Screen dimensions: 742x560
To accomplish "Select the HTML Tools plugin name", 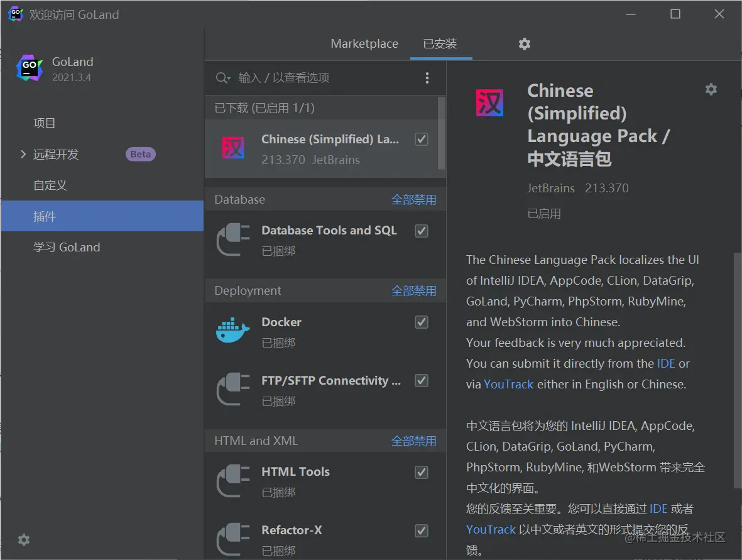I will click(295, 472).
